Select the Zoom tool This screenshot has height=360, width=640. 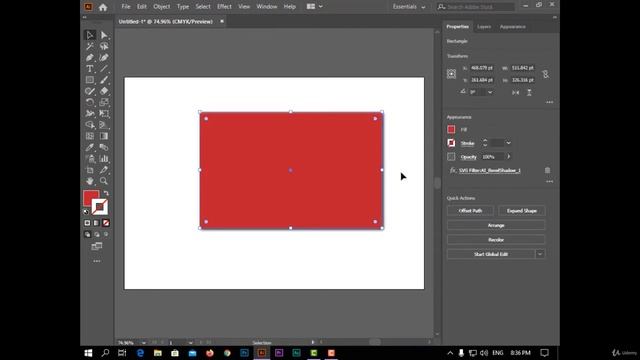104,181
